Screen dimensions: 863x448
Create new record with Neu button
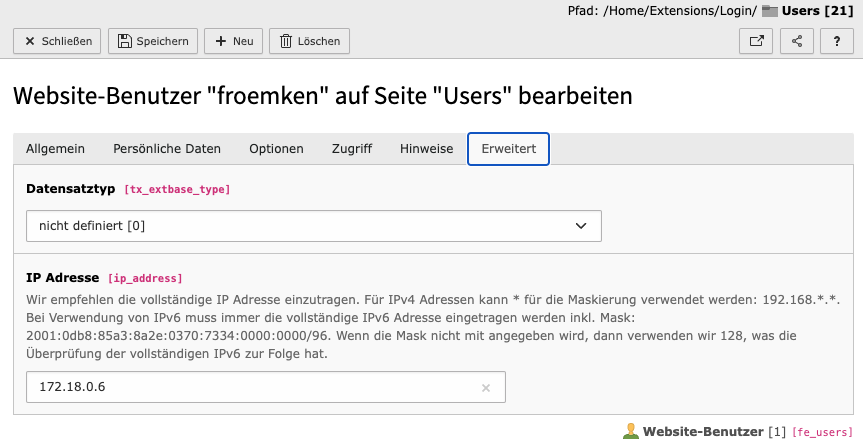coord(233,41)
